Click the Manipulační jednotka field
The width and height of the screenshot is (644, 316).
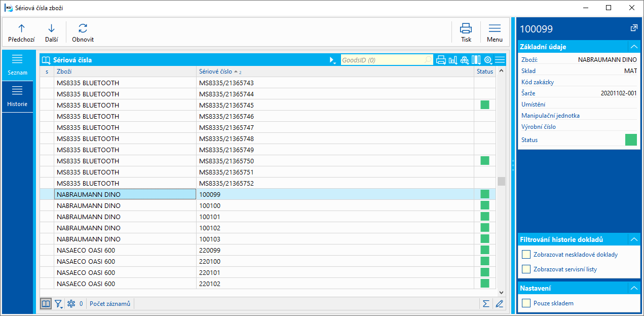coord(579,116)
